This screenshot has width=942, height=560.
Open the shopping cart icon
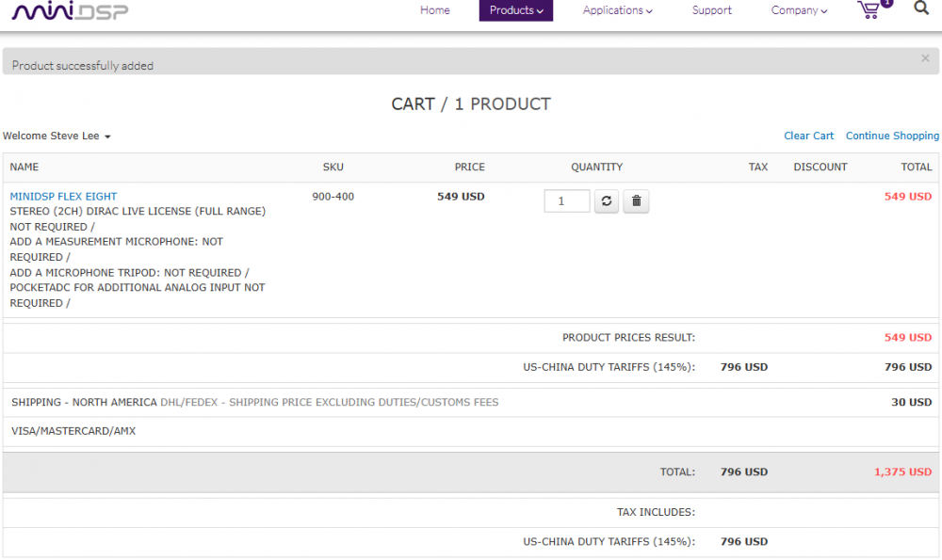[x=869, y=11]
